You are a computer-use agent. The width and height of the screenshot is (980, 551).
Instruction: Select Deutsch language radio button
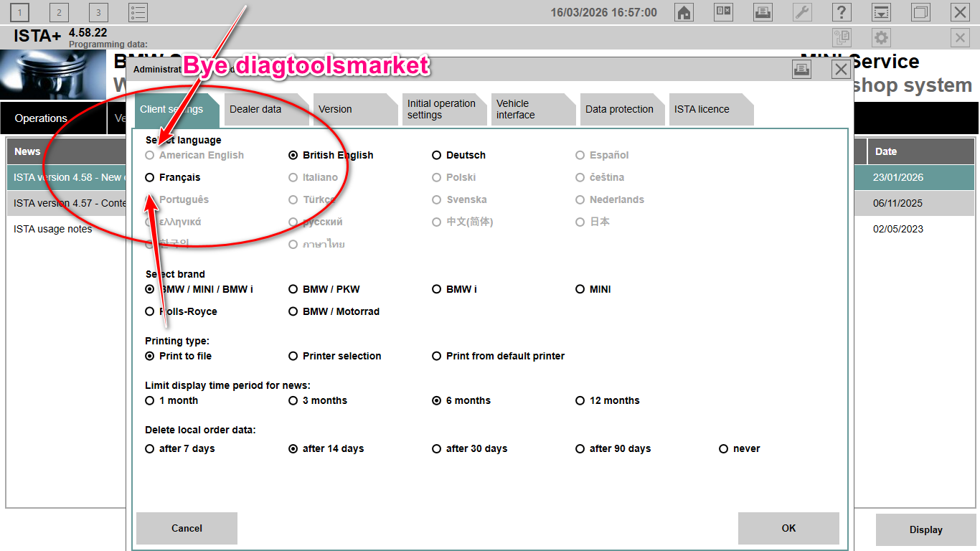coord(437,155)
